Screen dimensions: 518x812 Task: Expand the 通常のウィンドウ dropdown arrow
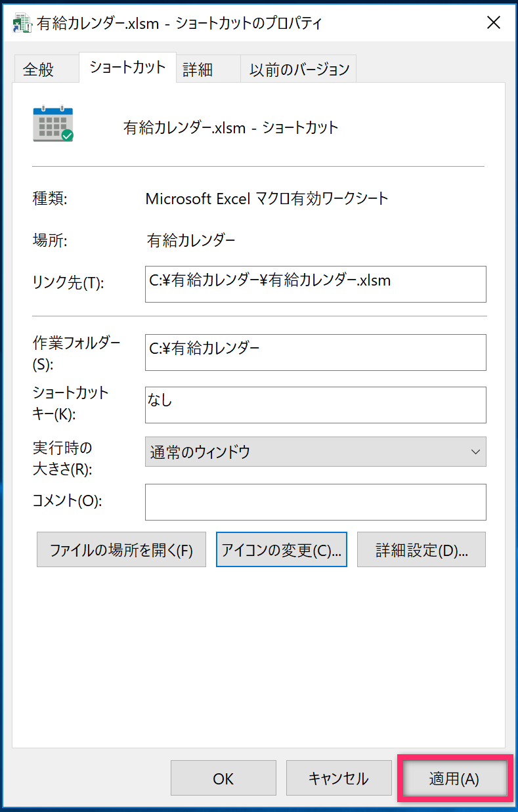click(475, 452)
